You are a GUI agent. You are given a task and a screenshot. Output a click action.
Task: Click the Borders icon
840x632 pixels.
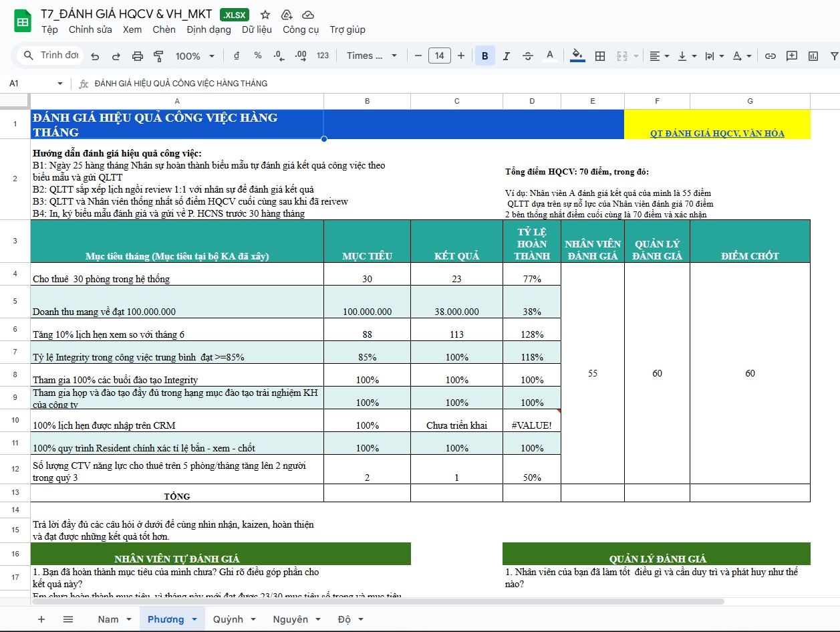pyautogui.click(x=600, y=56)
